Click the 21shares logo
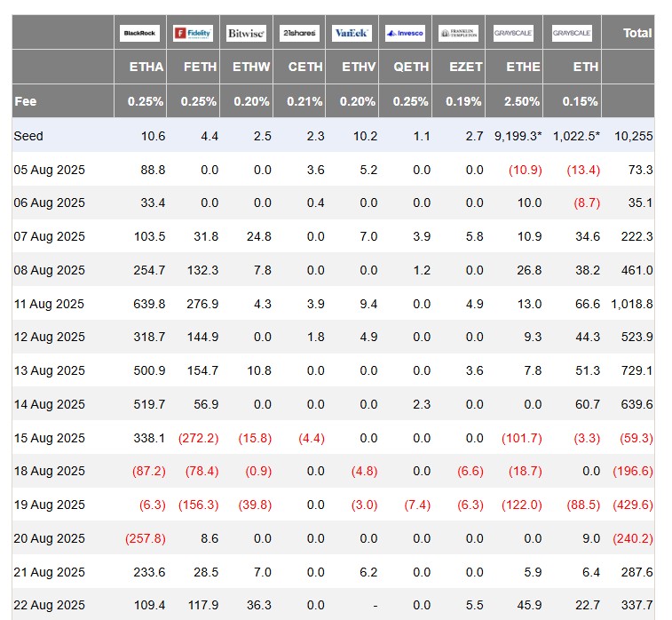Screen dimensions: 672x620 299,33
